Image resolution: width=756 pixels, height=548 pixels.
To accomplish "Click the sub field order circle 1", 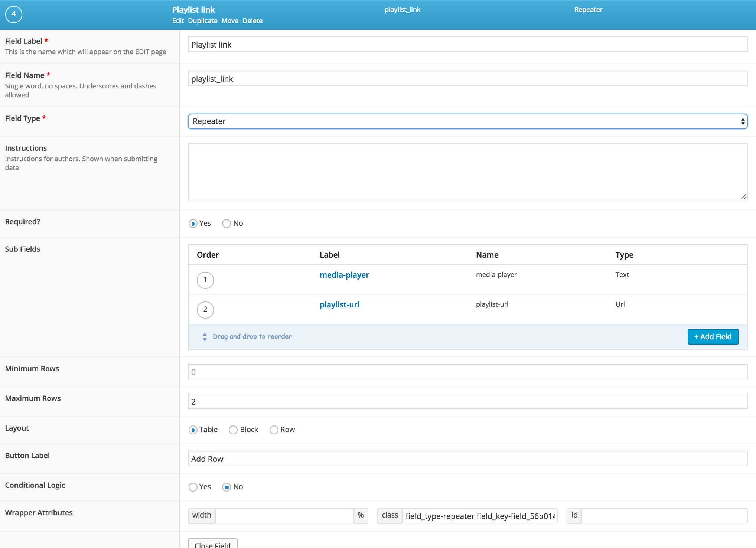I will 205,280.
